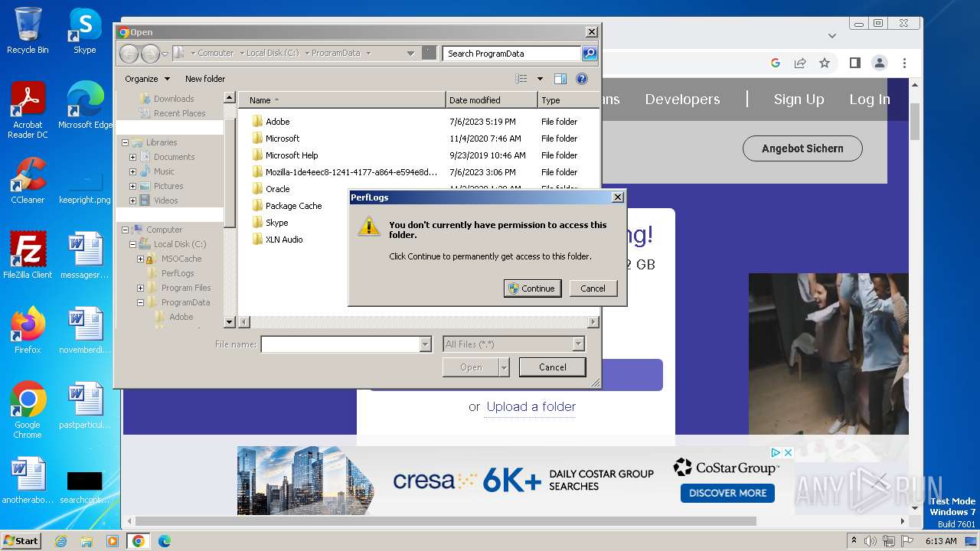Click into the File name field
The image size is (980, 551).
coord(341,344)
